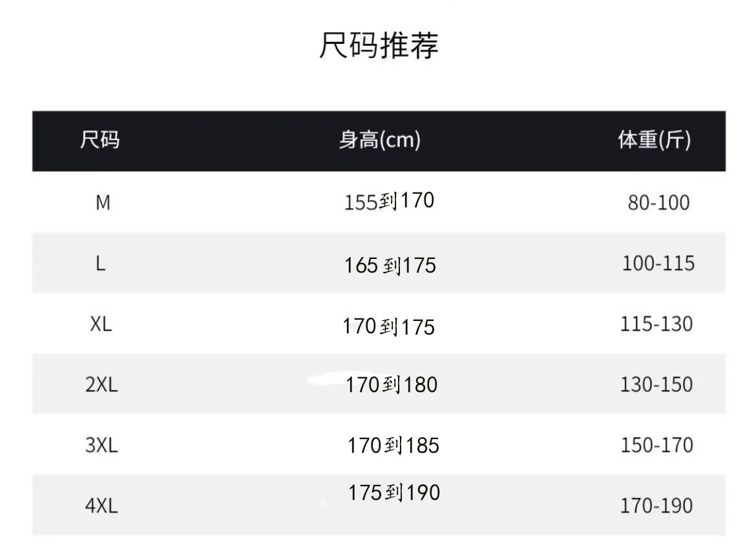Select the 4XL size label
Viewport: 756px width, 558px height.
[101, 506]
